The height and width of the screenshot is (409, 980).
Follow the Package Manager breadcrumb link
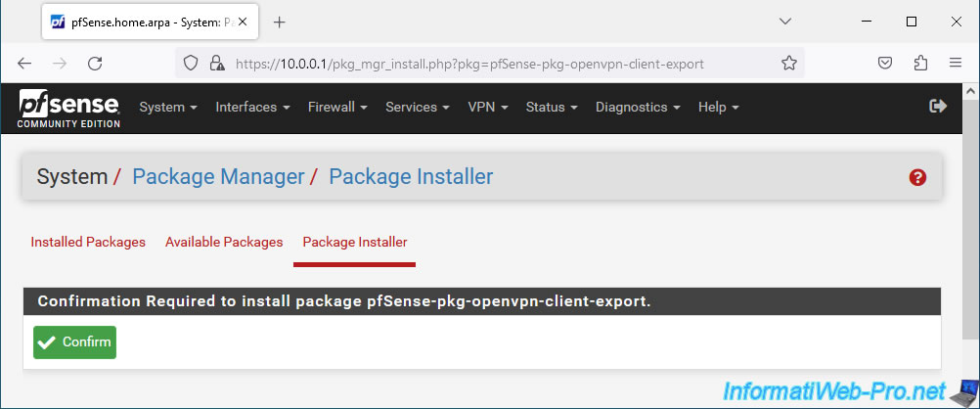coord(218,177)
